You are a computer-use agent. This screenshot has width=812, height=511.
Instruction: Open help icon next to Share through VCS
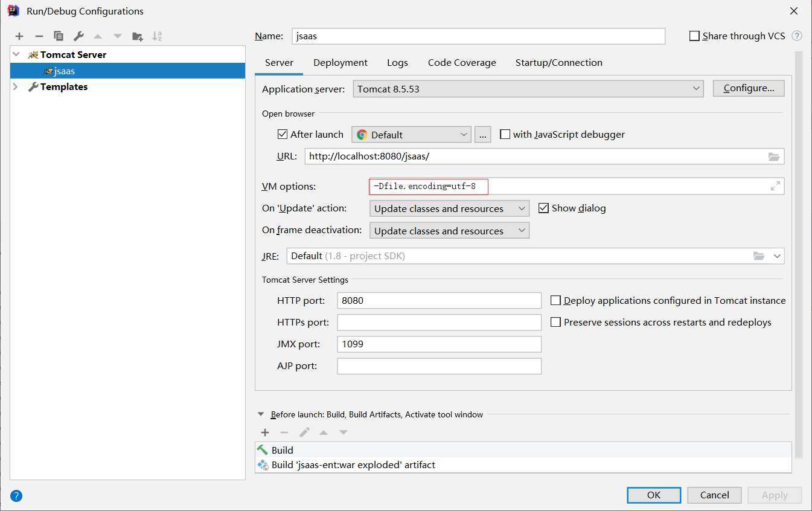(x=797, y=36)
